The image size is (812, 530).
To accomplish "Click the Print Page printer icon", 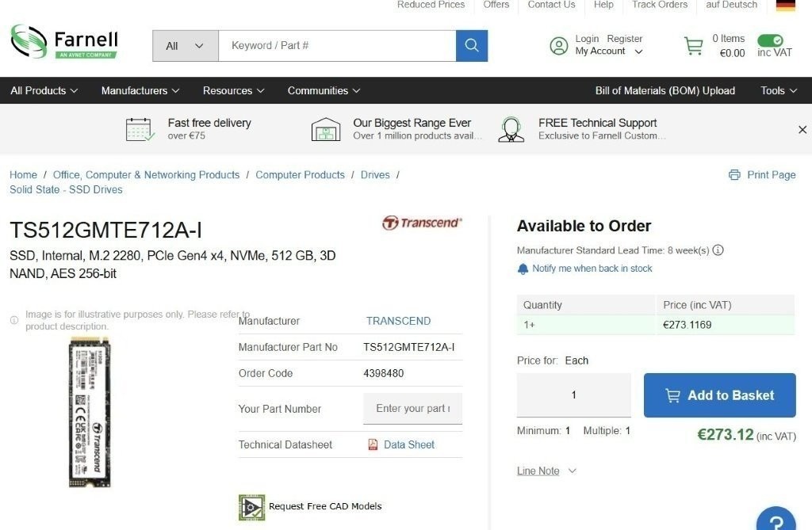I will pyautogui.click(x=733, y=174).
